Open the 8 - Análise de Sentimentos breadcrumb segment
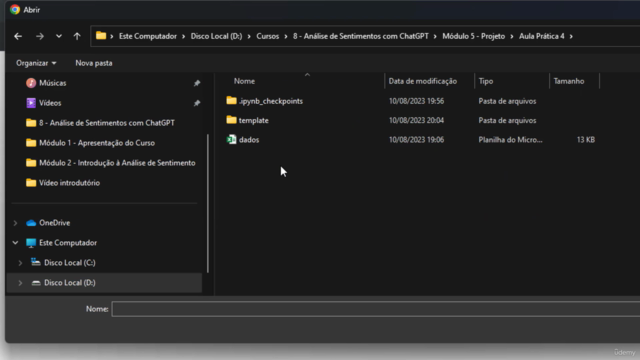The height and width of the screenshot is (360, 640). (x=360, y=36)
